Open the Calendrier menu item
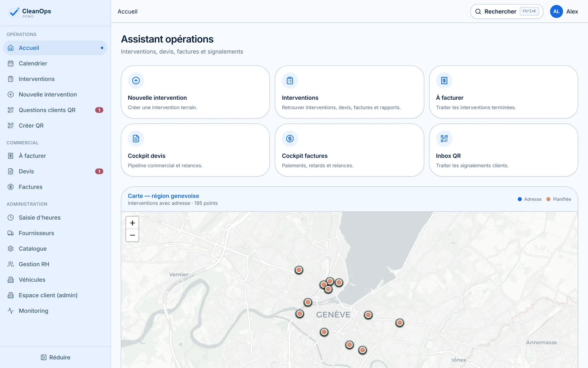Image resolution: width=588 pixels, height=368 pixels. point(55,63)
